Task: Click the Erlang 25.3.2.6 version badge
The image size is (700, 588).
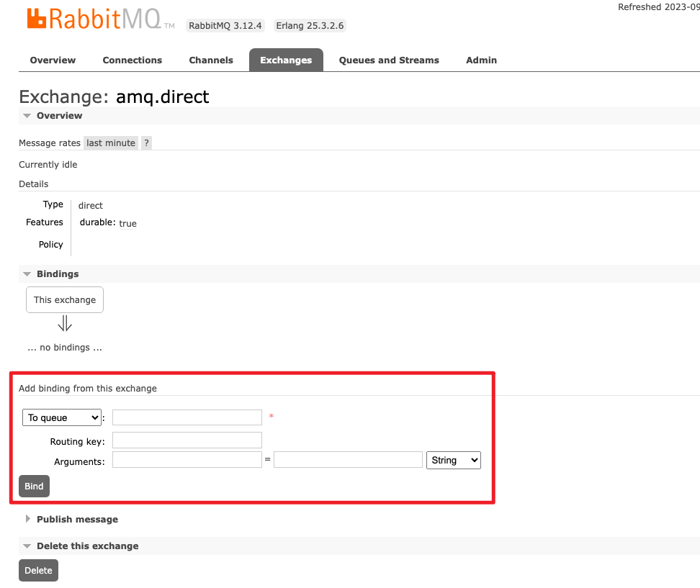Action: click(310, 25)
